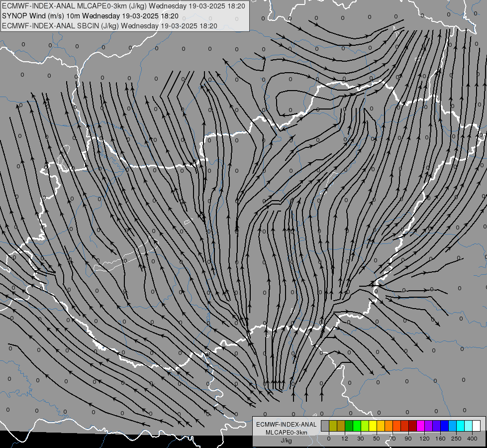
Task: Click the ECMWF-INDEX-ANAL SBCIN header line
Action: click(109, 26)
